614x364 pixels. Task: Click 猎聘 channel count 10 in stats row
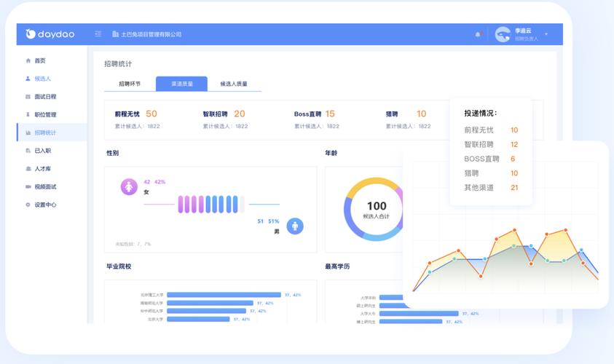point(421,114)
